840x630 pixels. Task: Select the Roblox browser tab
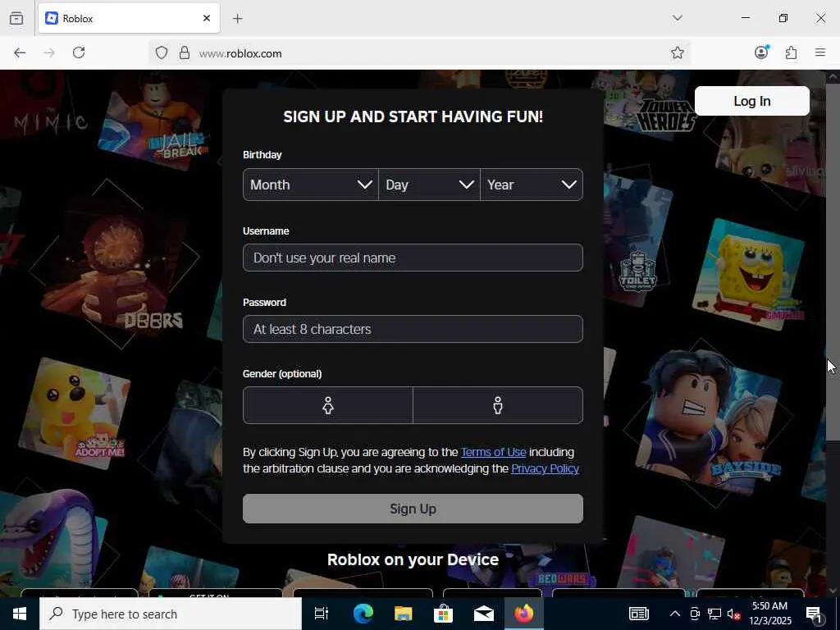tap(129, 18)
